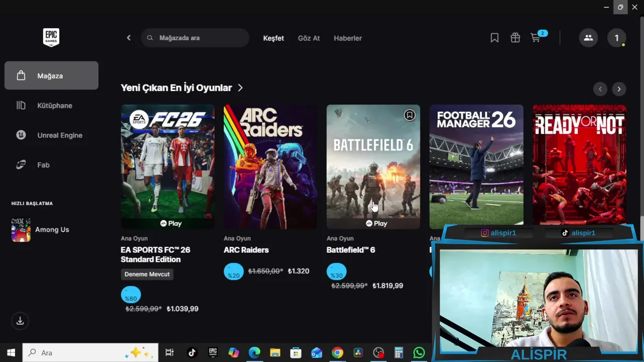This screenshot has height=362, width=644.
Task: Open Google Chrome from the taskbar
Action: click(x=337, y=352)
